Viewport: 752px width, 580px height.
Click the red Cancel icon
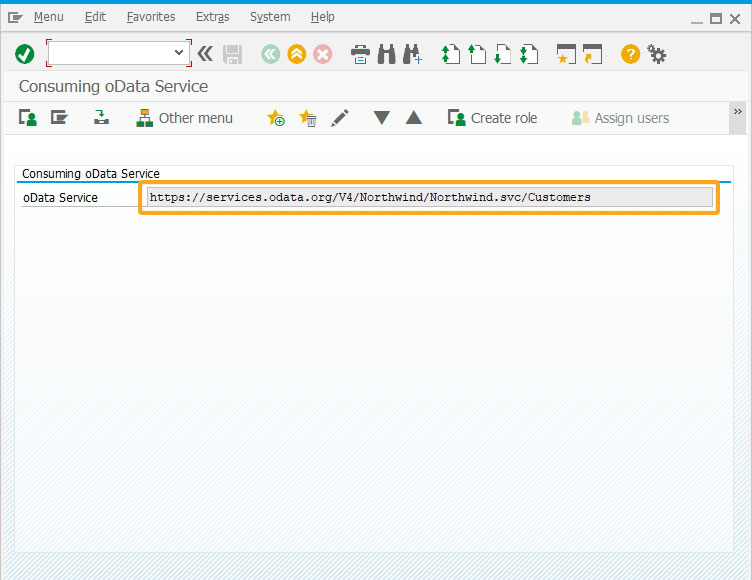click(323, 54)
